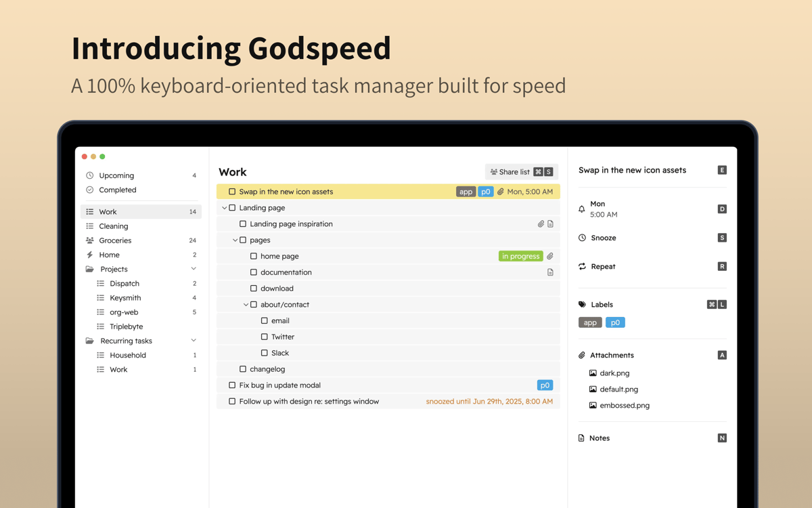This screenshot has width=812, height=508.
Task: Click the Snooze clock icon
Action: (582, 238)
